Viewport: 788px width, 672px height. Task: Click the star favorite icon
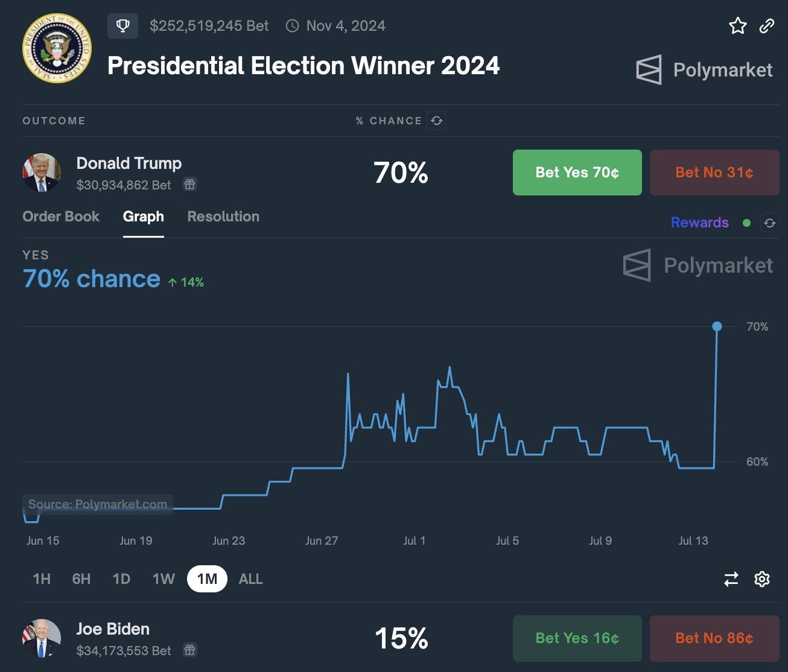click(737, 26)
